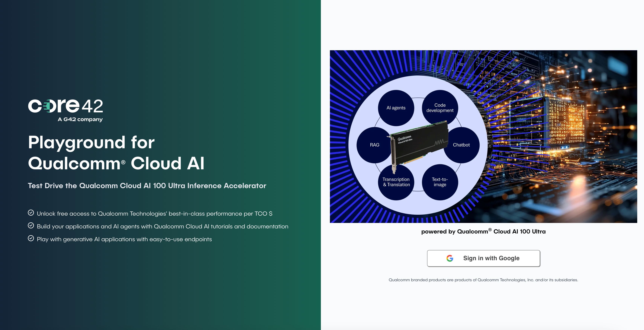644x330 pixels.
Task: Click the Core42 logo
Action: (66, 110)
